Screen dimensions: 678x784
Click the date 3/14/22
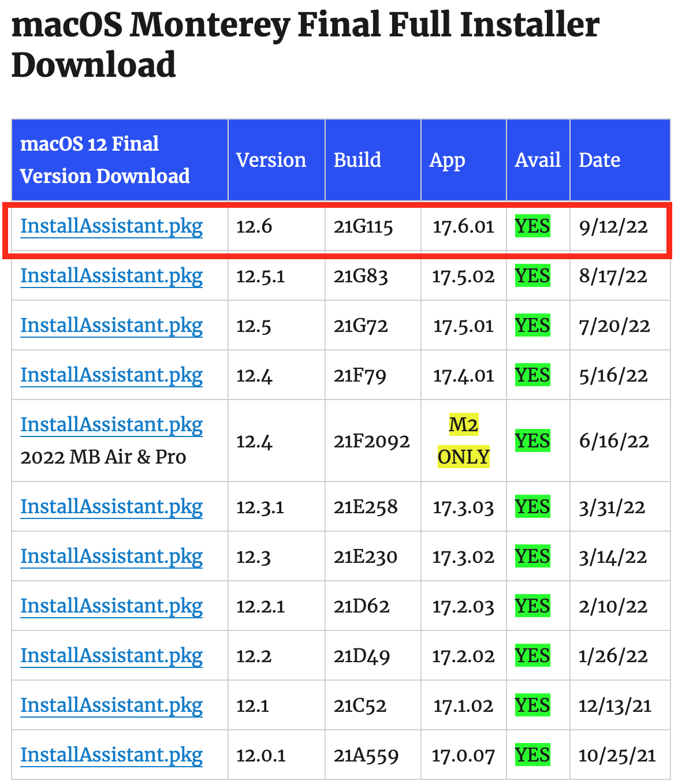613,557
